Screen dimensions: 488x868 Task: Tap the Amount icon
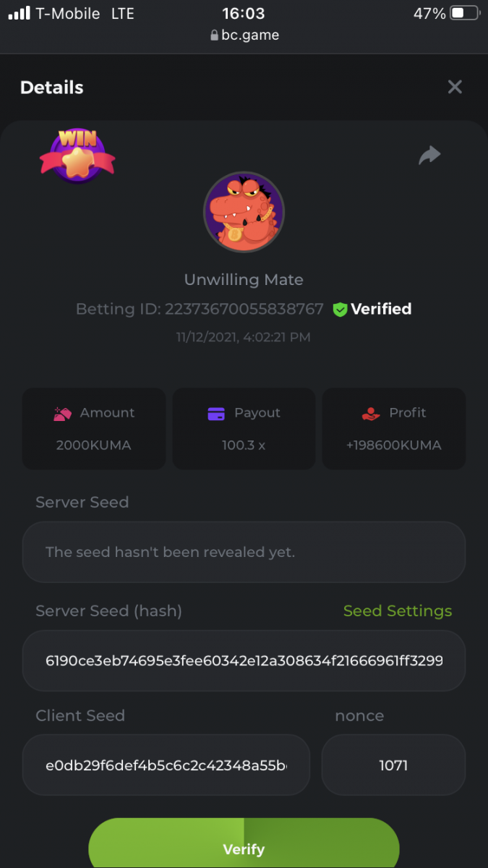(62, 414)
